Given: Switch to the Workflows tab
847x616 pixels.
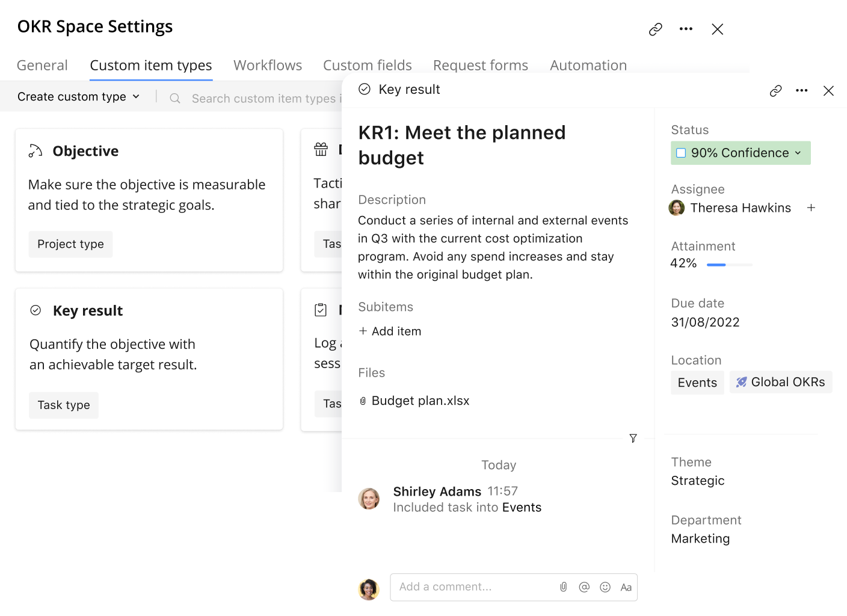Looking at the screenshot, I should point(268,66).
